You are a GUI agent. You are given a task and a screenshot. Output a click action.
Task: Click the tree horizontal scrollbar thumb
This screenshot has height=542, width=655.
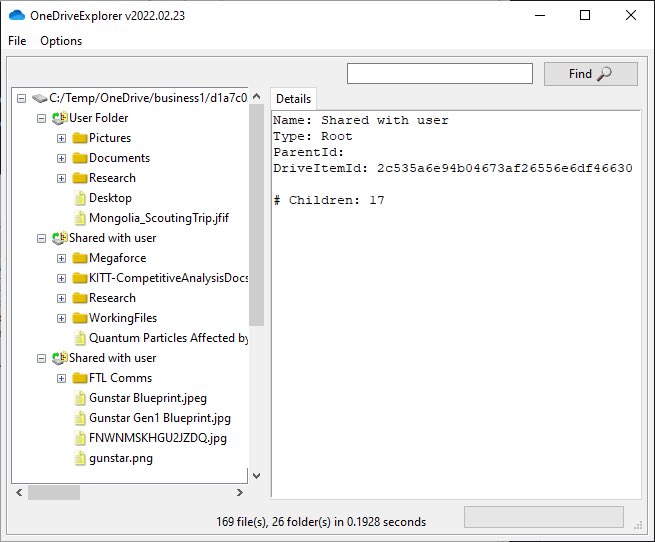click(54, 493)
